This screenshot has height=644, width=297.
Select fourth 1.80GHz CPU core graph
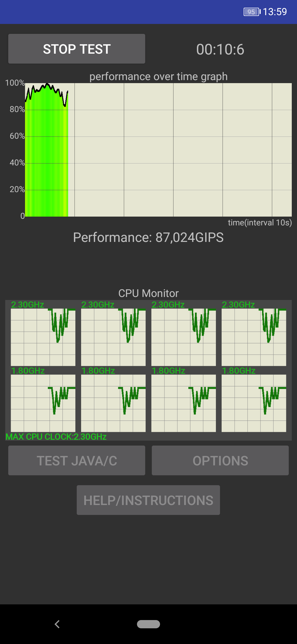tap(254, 403)
